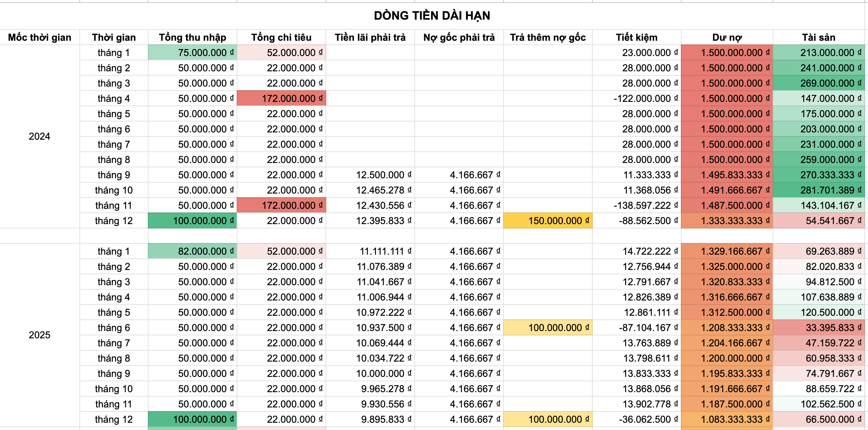Image resolution: width=868 pixels, height=430 pixels.
Task: Click the Mốc thời gian column header
Action: coord(40,37)
